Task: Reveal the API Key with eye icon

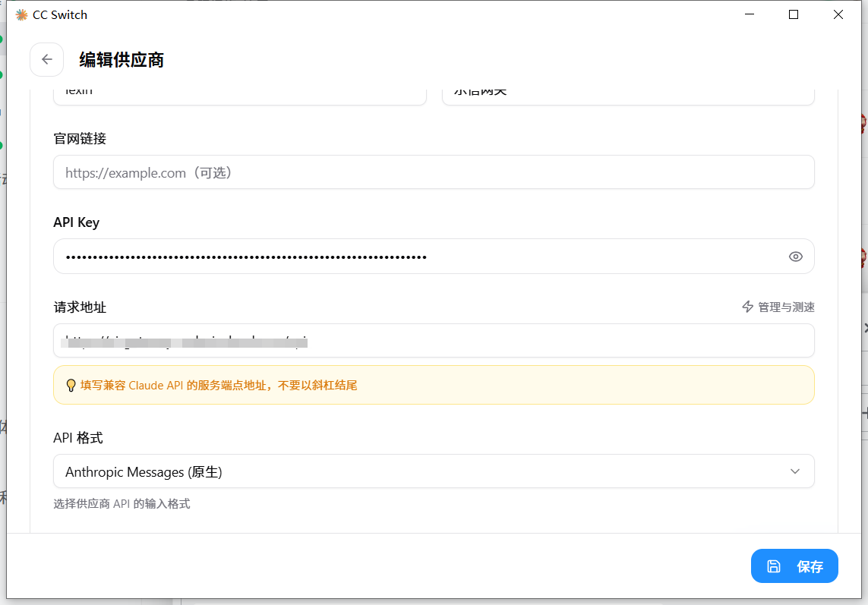Action: 795,257
